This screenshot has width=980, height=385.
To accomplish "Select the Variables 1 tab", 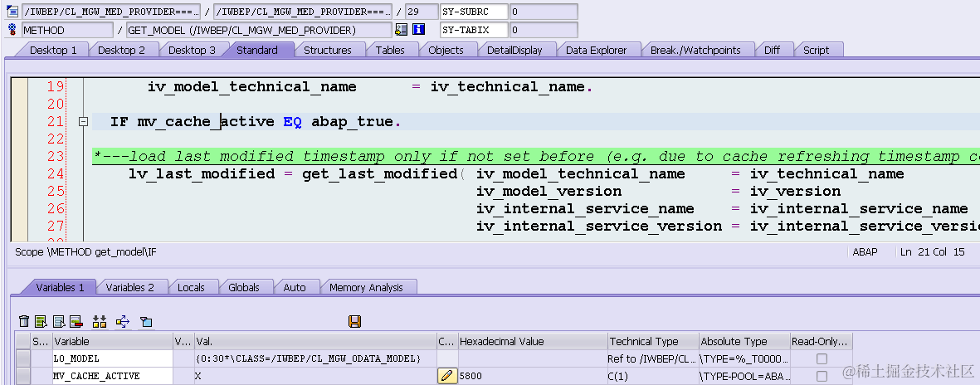I will pos(60,287).
